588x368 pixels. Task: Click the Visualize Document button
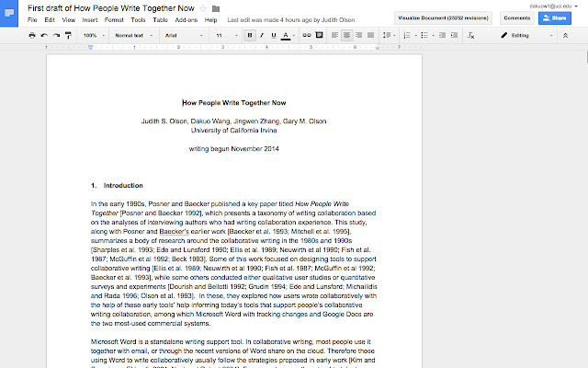pos(443,18)
